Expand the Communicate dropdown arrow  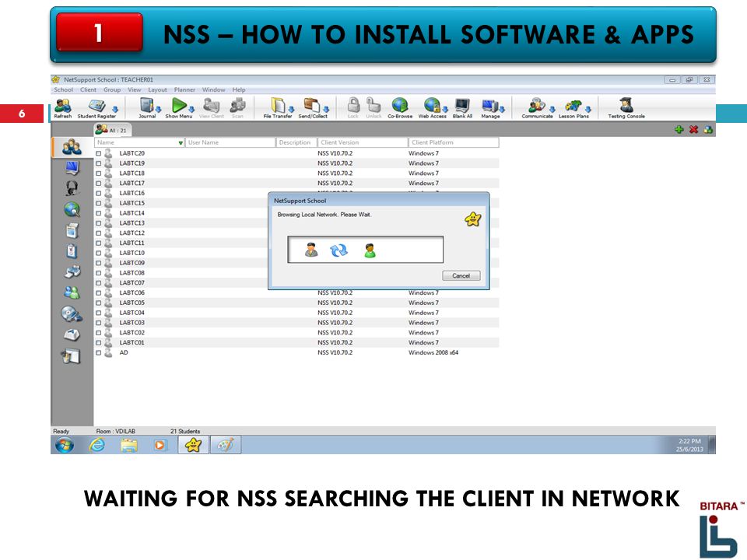[552, 110]
